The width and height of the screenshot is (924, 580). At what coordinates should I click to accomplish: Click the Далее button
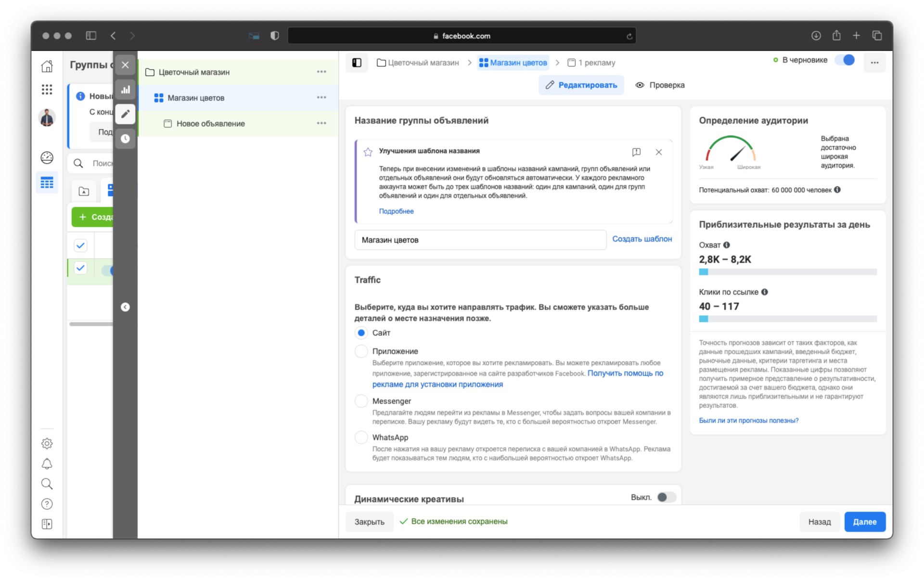click(x=864, y=522)
